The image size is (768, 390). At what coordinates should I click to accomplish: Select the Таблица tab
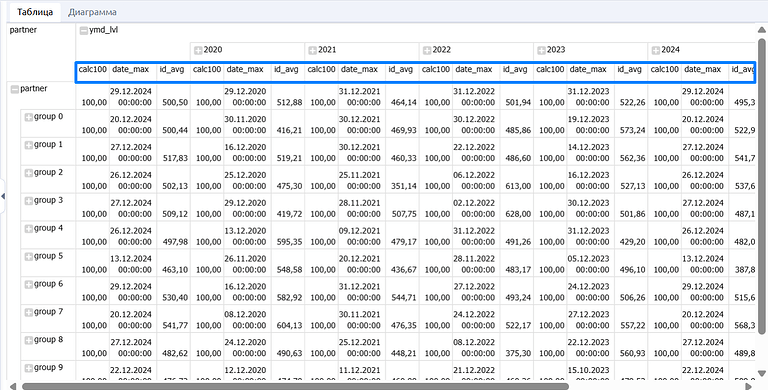pyautogui.click(x=35, y=12)
